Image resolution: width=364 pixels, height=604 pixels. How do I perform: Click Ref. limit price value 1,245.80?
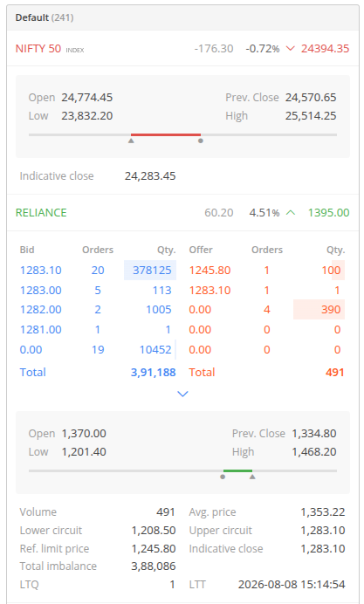click(x=154, y=548)
